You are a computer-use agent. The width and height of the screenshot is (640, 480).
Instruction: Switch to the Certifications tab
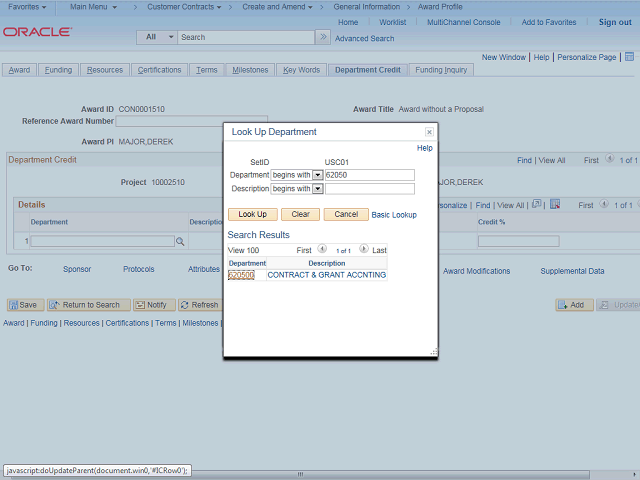tap(159, 70)
